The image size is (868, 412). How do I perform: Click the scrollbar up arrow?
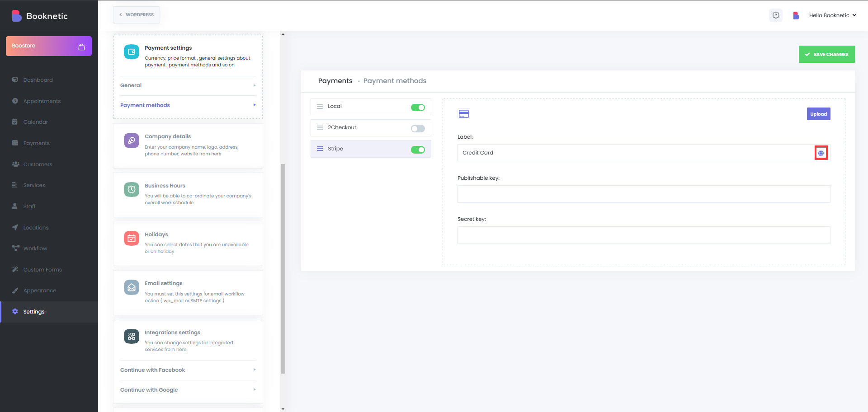(x=283, y=34)
